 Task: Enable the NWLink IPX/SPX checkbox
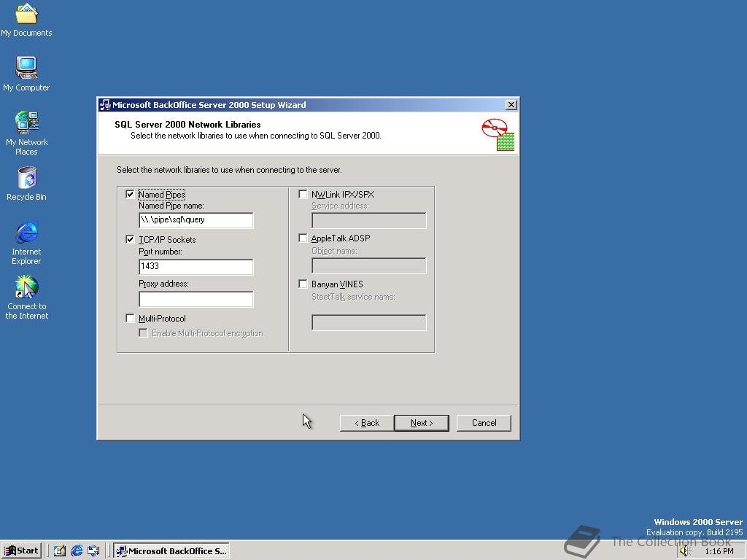(303, 194)
